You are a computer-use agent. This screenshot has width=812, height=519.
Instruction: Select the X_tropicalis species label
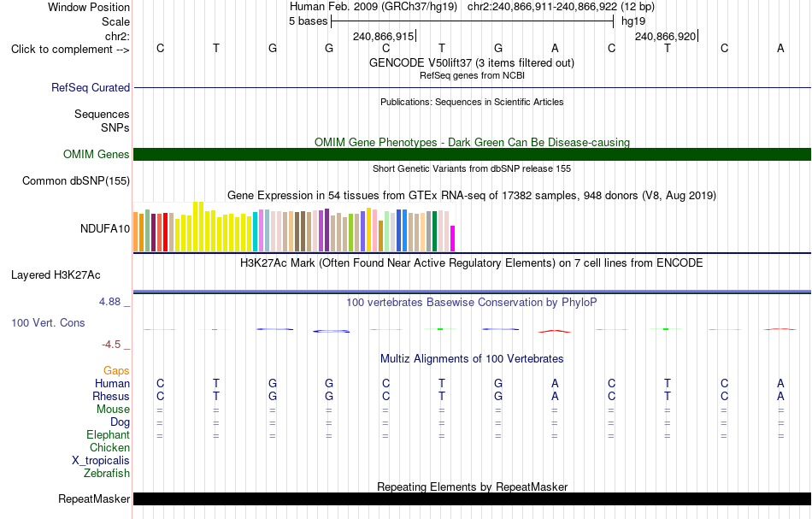tap(101, 461)
